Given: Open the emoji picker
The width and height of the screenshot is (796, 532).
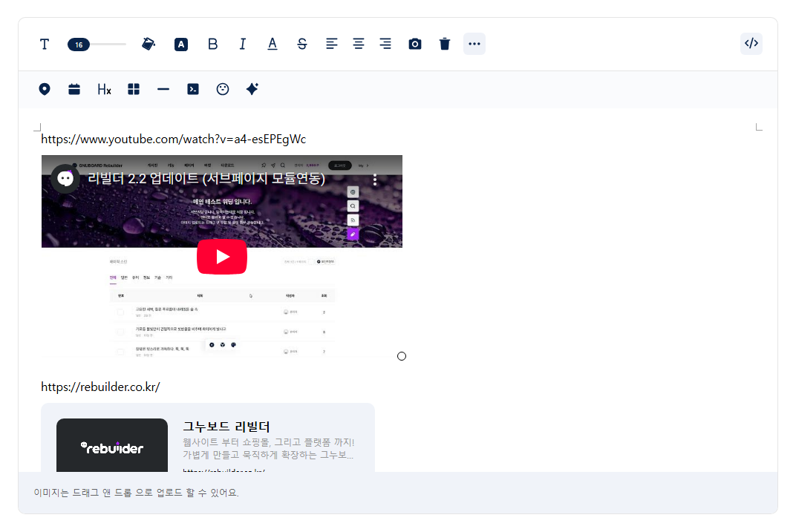Looking at the screenshot, I should [222, 89].
